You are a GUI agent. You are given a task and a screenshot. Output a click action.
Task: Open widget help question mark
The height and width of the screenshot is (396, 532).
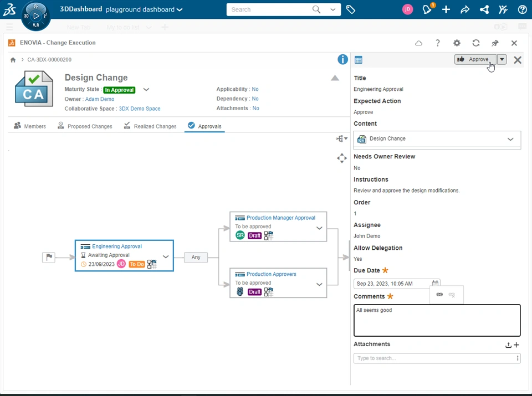coord(438,43)
